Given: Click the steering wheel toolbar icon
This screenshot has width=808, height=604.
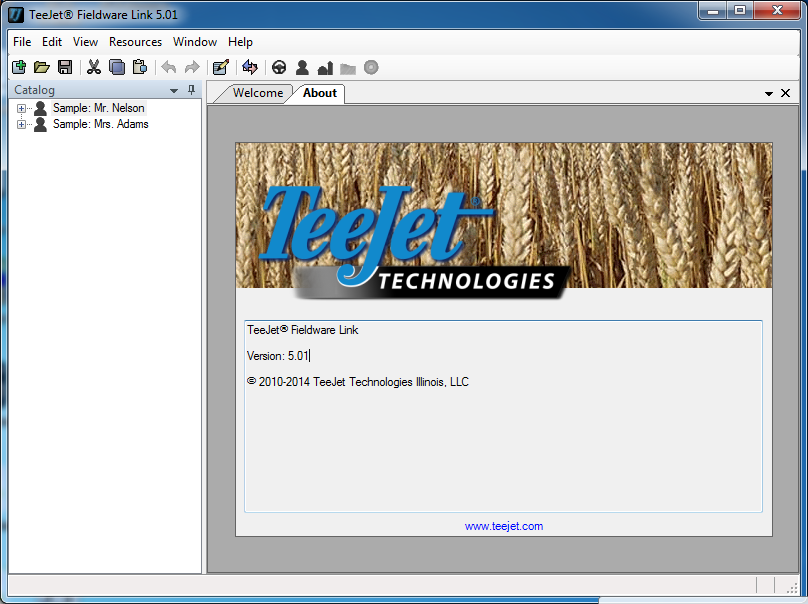Looking at the screenshot, I should pyautogui.click(x=279, y=68).
